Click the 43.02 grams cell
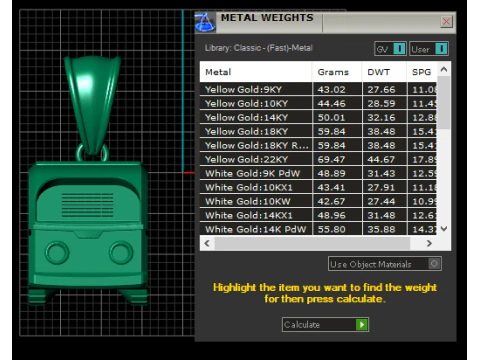480x360 pixels. tap(337, 89)
